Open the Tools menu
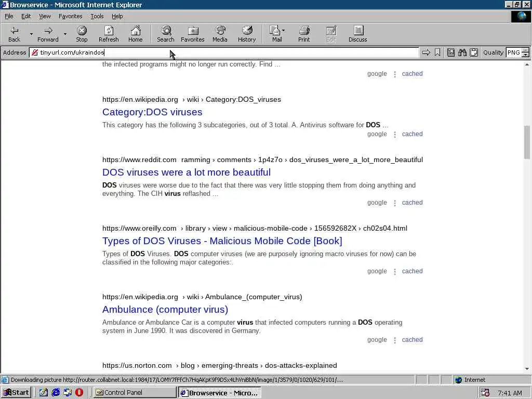The height and width of the screenshot is (399, 532). pyautogui.click(x=97, y=16)
